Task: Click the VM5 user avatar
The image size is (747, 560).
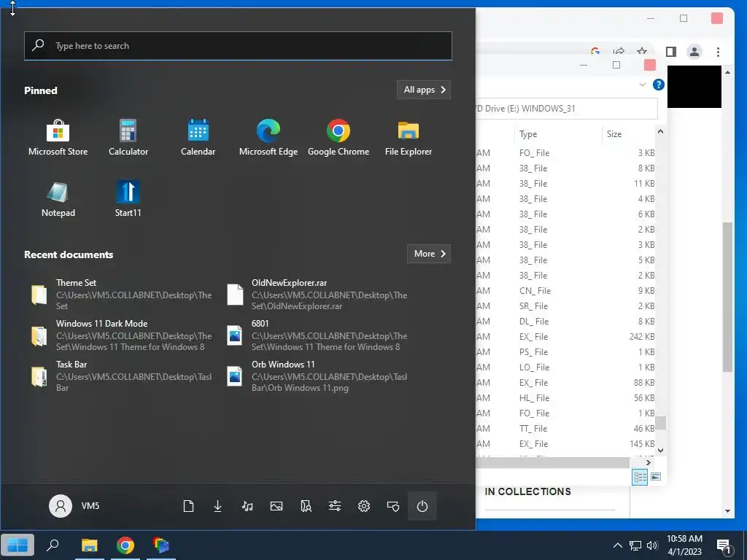Action: pyautogui.click(x=61, y=506)
